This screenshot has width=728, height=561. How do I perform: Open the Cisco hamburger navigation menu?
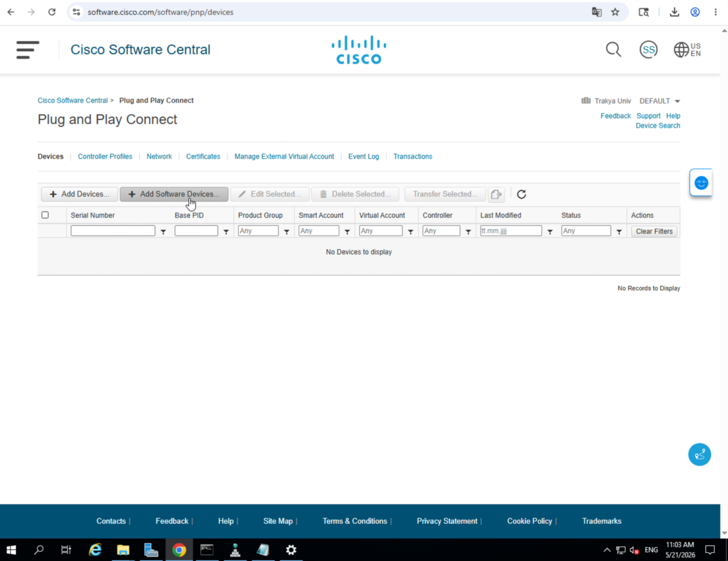(x=27, y=50)
